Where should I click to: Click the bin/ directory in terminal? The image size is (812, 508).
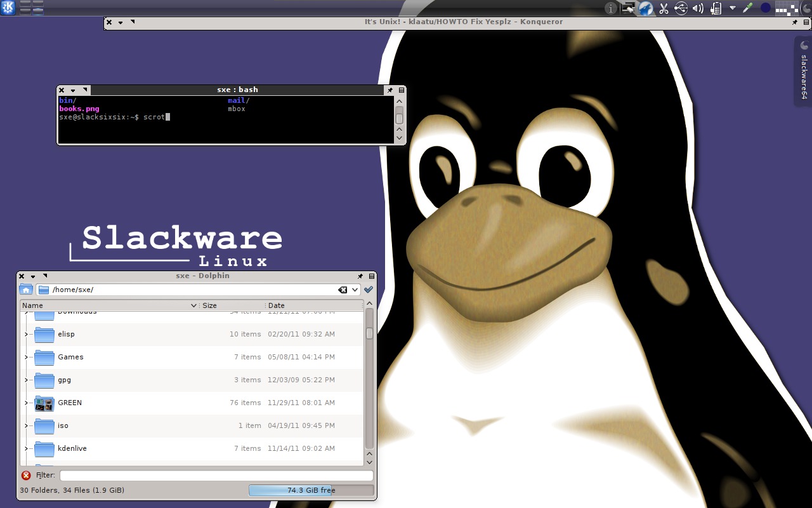[67, 100]
